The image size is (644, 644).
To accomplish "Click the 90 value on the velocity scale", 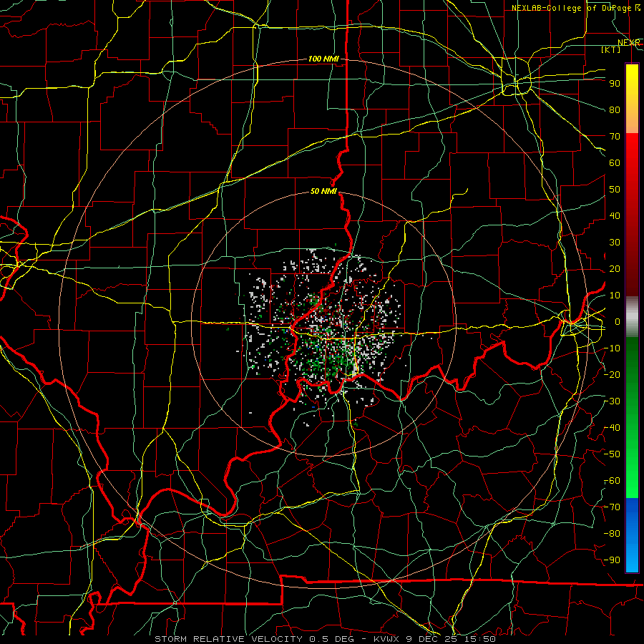I will pyautogui.click(x=615, y=84).
